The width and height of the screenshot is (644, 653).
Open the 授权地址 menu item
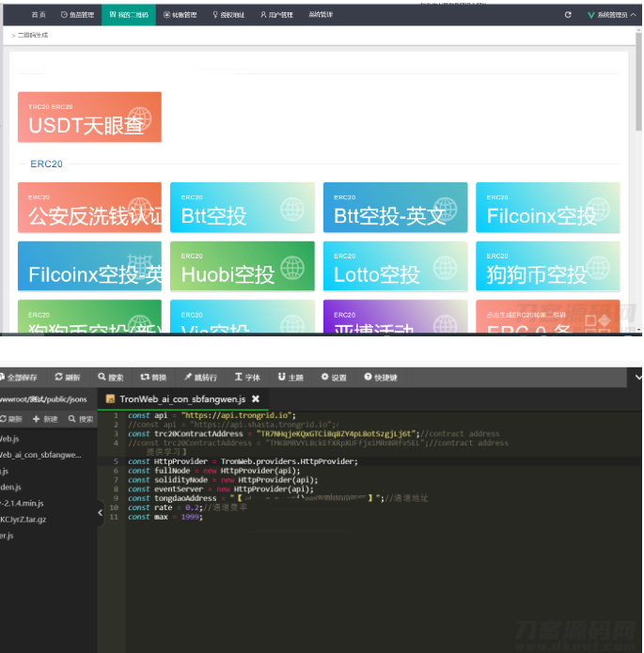228,15
